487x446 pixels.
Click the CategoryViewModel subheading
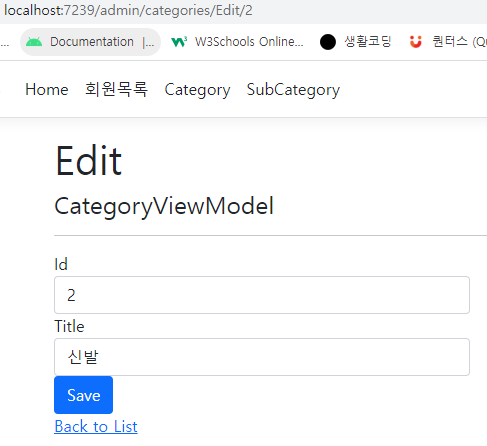point(164,207)
